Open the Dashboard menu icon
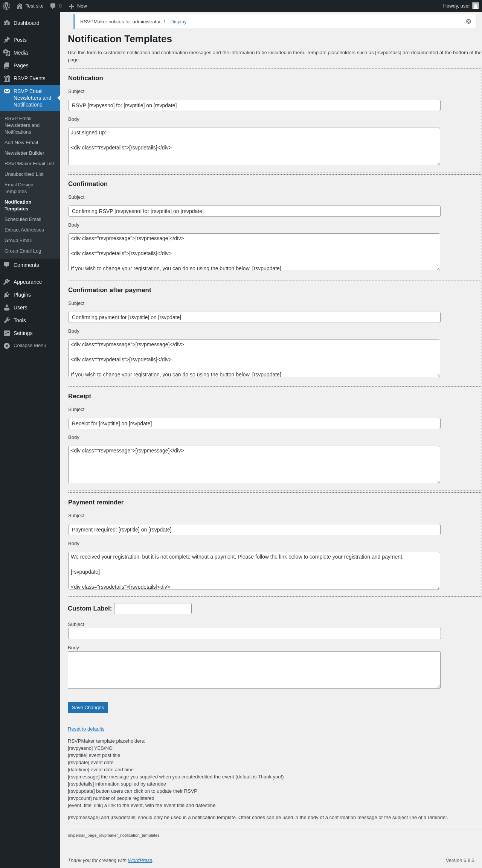Screen dimensions: 482x868 [7, 23]
